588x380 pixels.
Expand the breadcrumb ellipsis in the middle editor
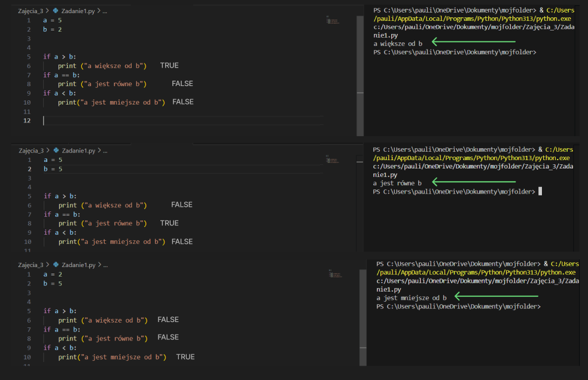[105, 151]
